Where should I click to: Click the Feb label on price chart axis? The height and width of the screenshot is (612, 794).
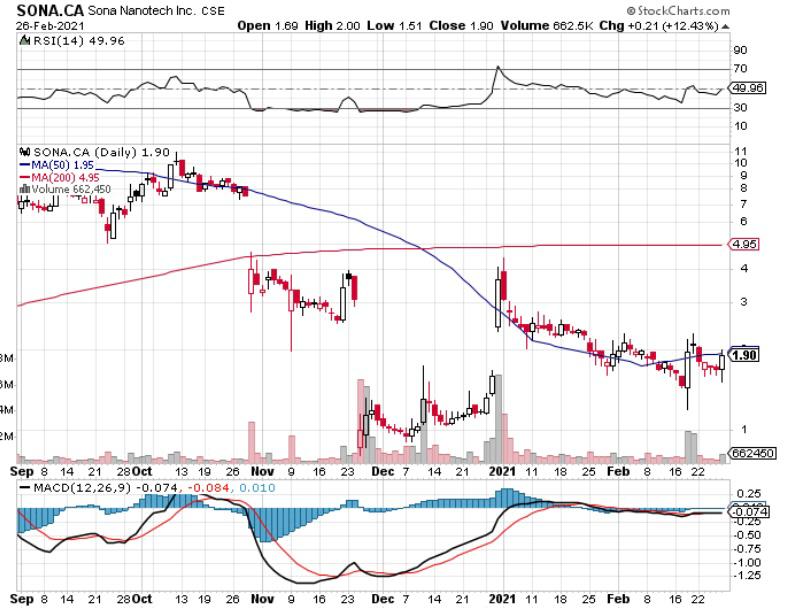coord(618,471)
